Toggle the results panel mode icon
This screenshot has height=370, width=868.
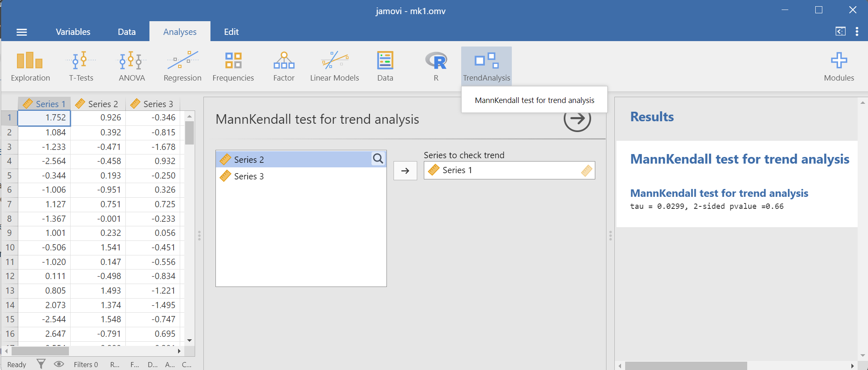tap(840, 31)
